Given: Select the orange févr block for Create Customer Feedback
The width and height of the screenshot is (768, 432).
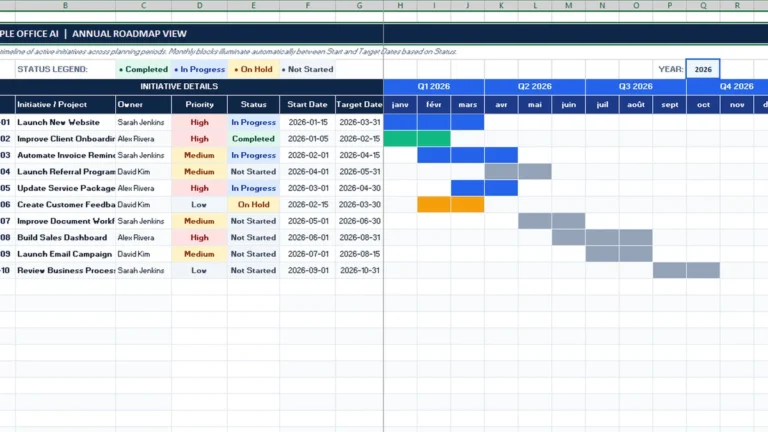Looking at the screenshot, I should tap(433, 205).
